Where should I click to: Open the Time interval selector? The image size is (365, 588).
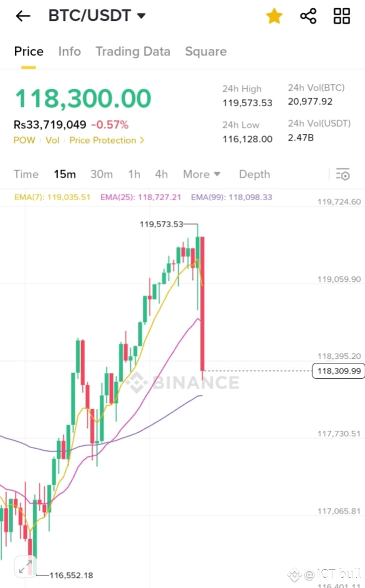coord(26,174)
